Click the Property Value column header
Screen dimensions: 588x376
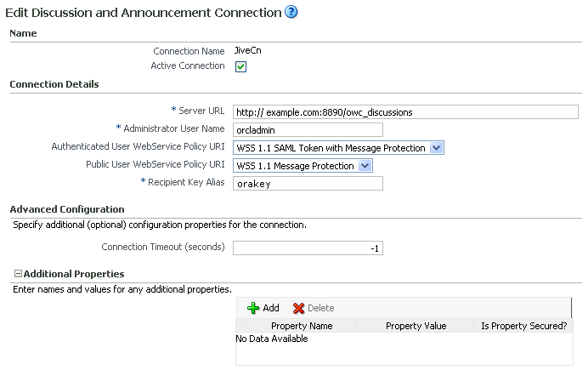[x=416, y=326]
